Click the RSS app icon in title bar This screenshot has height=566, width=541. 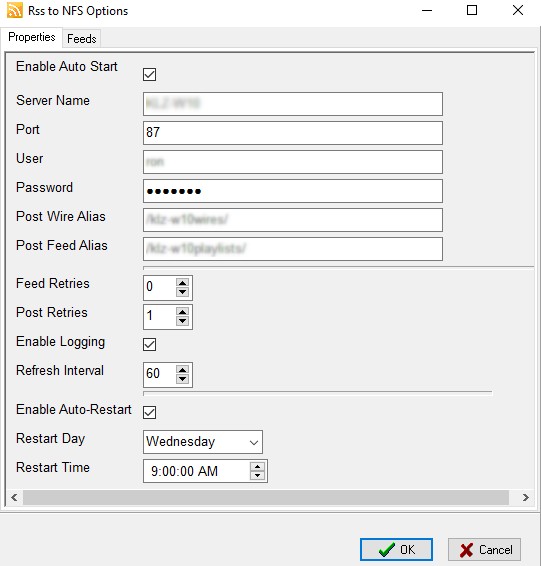tap(14, 10)
